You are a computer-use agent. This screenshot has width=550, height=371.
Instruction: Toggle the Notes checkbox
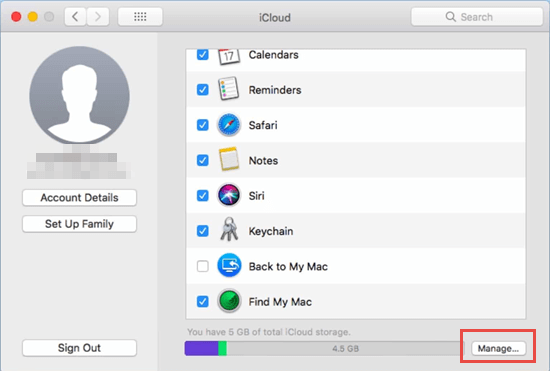point(202,160)
